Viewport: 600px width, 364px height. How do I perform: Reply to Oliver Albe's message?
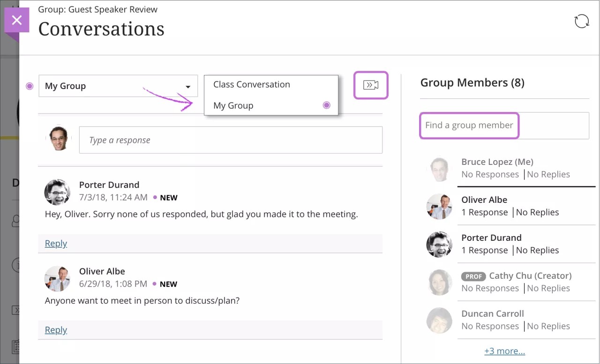[55, 329]
